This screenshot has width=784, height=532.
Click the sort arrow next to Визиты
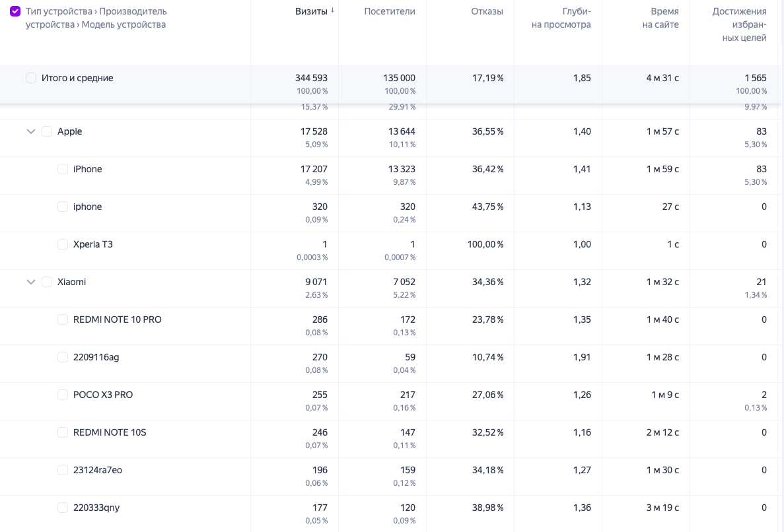point(332,11)
